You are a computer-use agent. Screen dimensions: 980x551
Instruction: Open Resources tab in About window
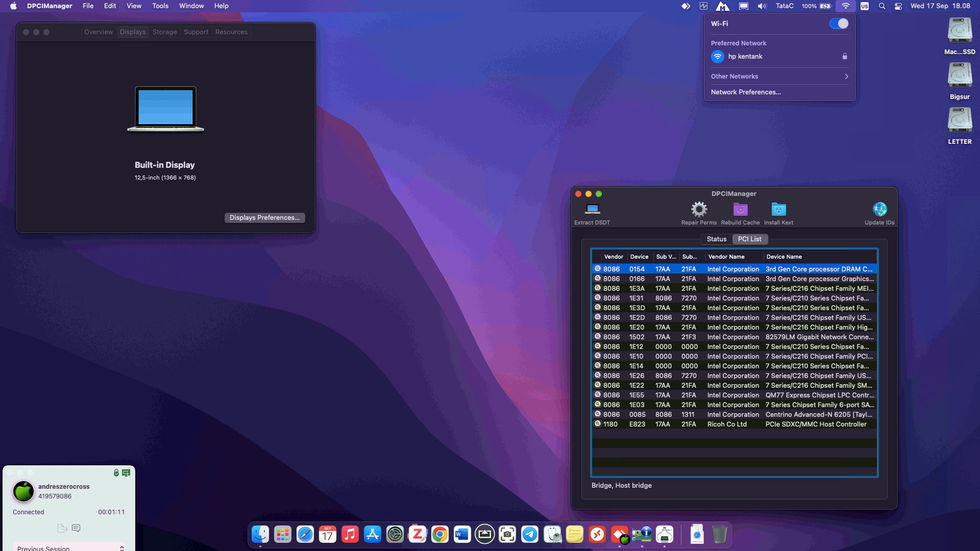(231, 32)
